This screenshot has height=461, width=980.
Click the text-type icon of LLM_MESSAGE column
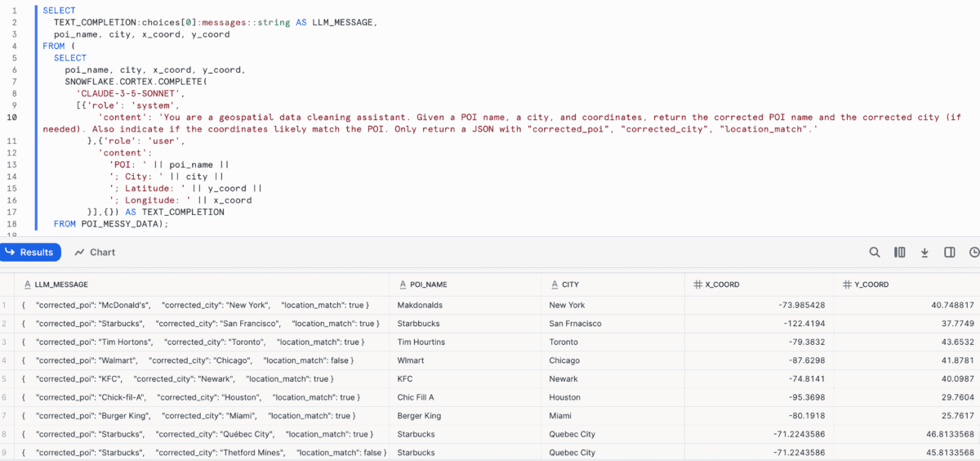pyautogui.click(x=28, y=284)
